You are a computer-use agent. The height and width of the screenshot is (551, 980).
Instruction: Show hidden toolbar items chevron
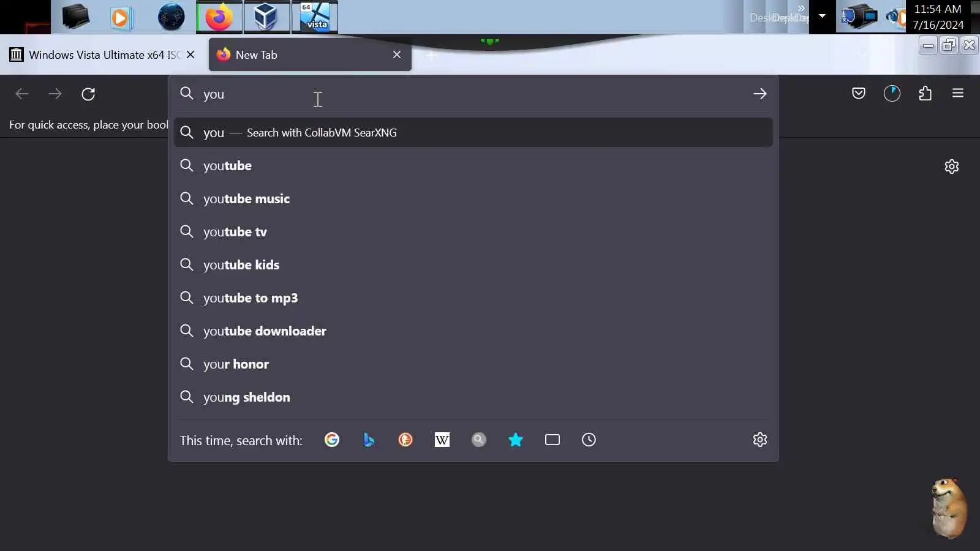(x=801, y=7)
